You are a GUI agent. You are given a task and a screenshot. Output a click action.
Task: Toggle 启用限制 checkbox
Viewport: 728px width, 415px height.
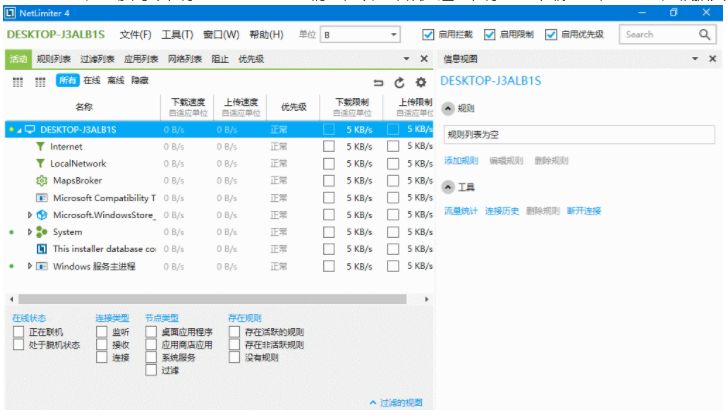click(x=489, y=34)
